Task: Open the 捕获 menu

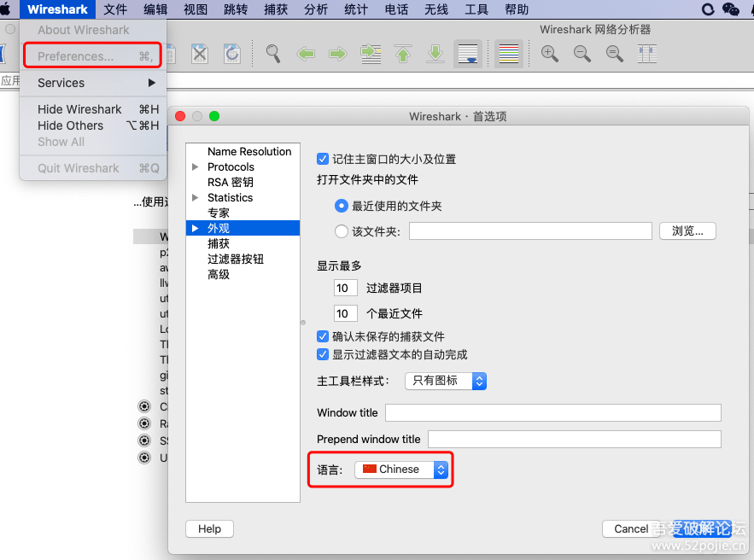Action: coord(276,9)
